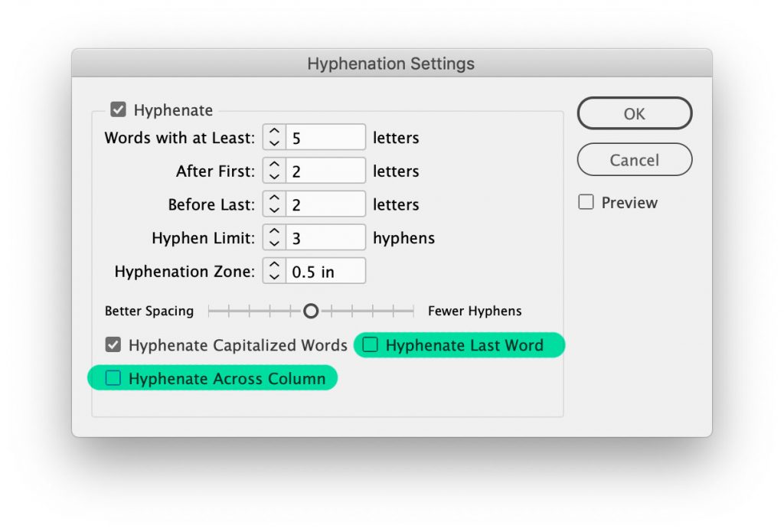Enable Hyphenate Last Word checkbox
This screenshot has width=784, height=532.
pos(371,345)
